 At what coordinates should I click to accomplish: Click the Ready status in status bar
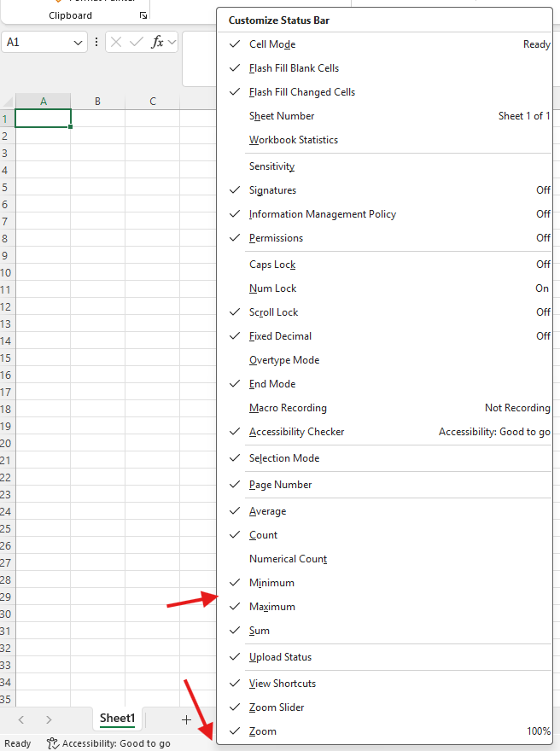[x=18, y=743]
